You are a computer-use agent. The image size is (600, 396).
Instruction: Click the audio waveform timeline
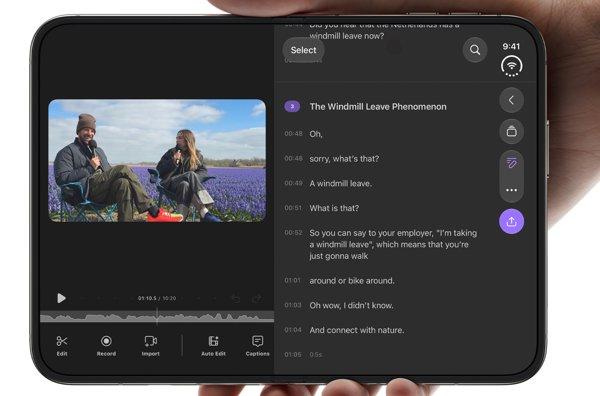pyautogui.click(x=157, y=317)
